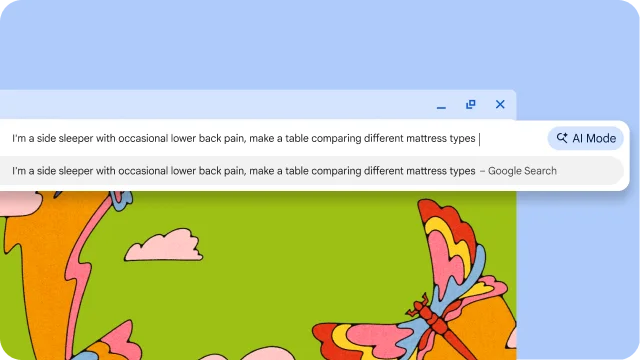Restore down the browser window
640x360 pixels.
(x=471, y=104)
